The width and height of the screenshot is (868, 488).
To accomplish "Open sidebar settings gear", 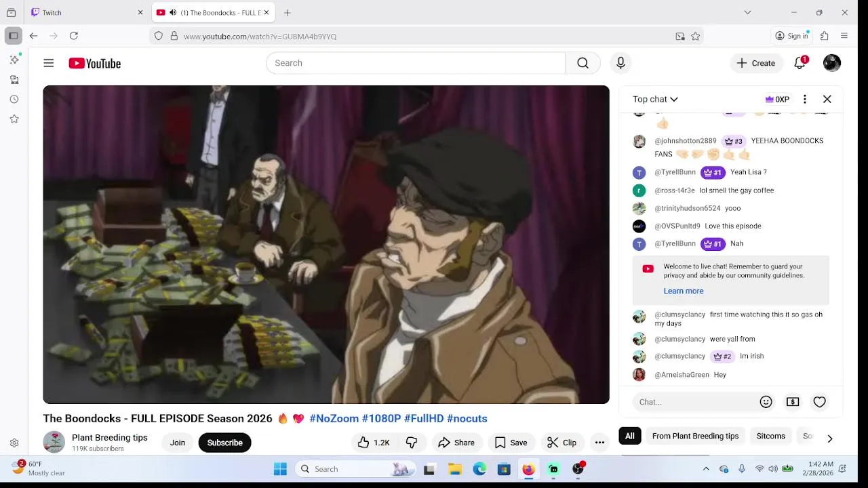I will pos(14,443).
